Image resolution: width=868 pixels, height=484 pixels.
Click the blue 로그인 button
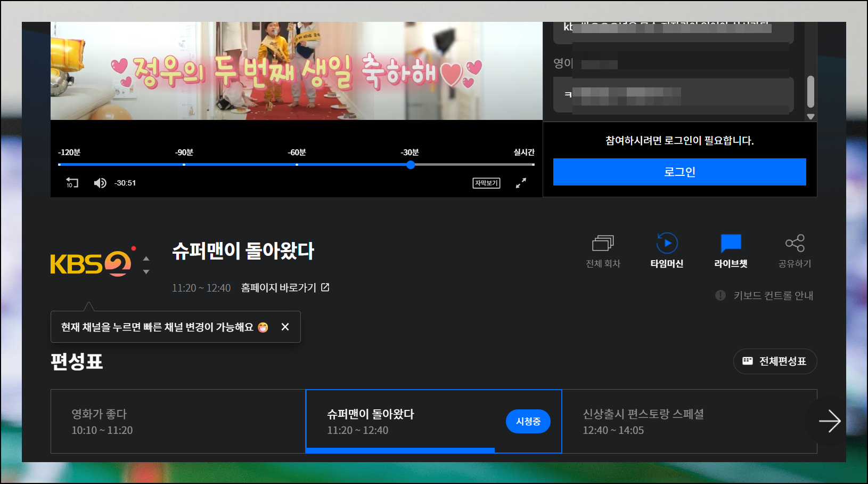pos(679,172)
